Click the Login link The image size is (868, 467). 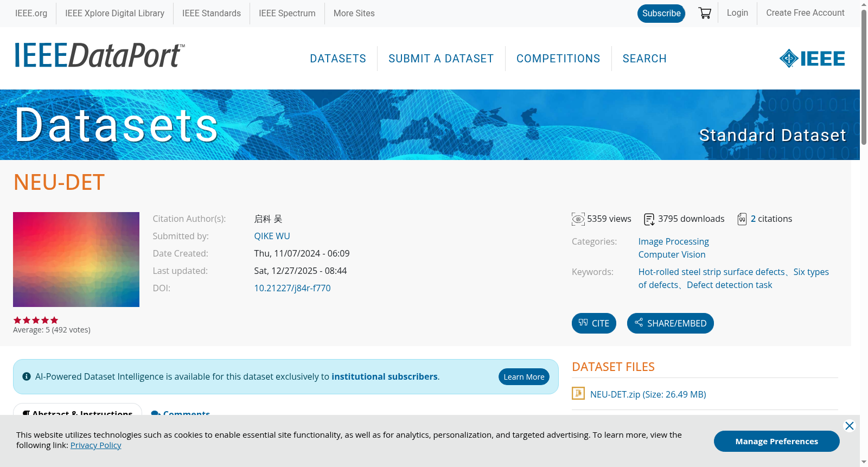(x=737, y=13)
